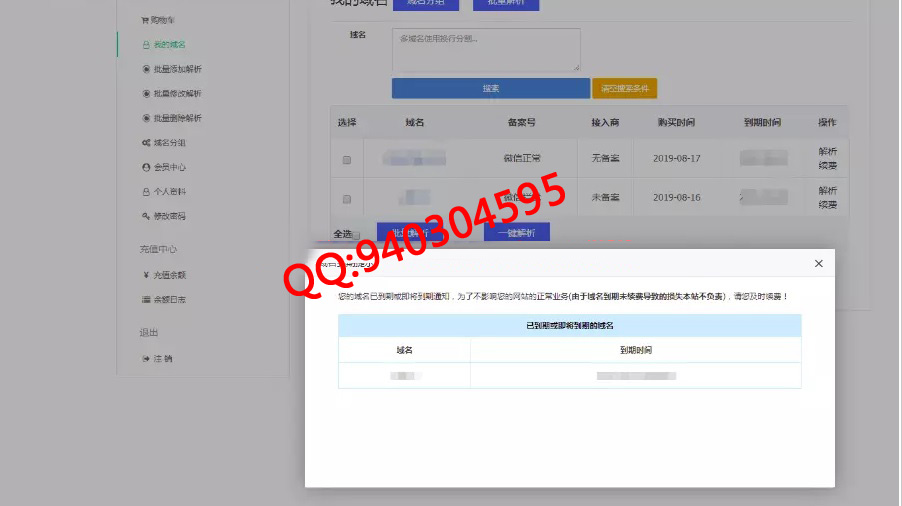Click the 批量删除解析 icon
The image size is (902, 506).
point(146,118)
